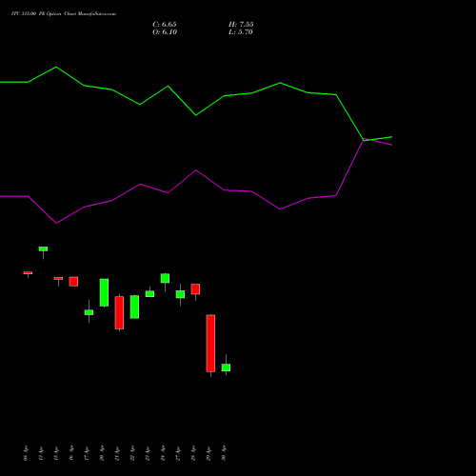The image size is (476, 476).
Task: Click the 30 Apr date axis label
Action: (x=224, y=453)
